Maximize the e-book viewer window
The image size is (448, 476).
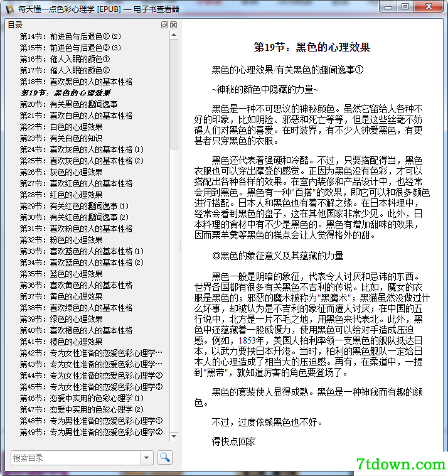(x=405, y=7)
